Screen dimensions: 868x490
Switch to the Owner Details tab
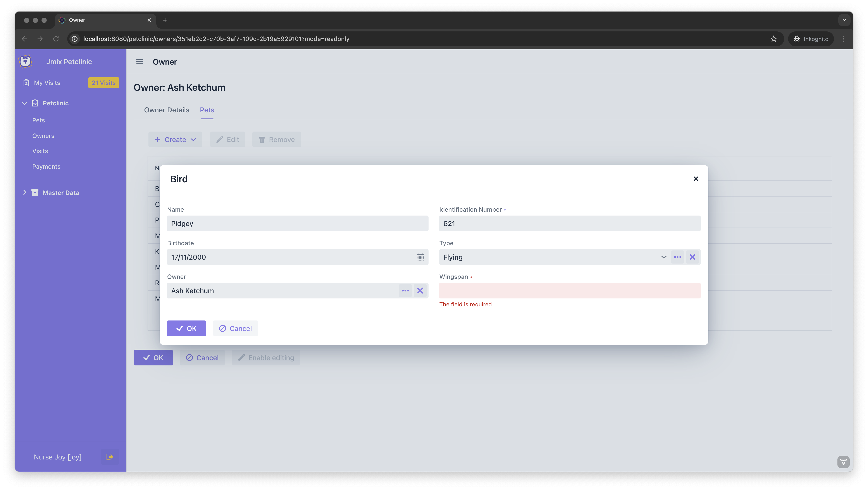click(x=166, y=110)
